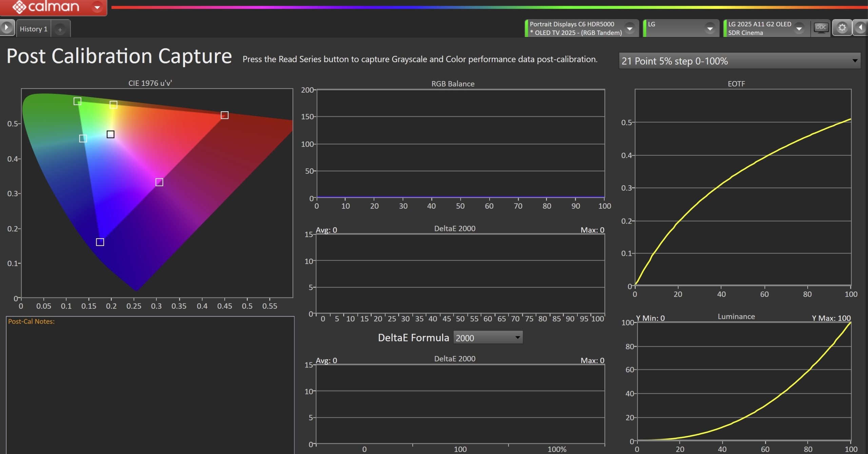Add a new history tab with plus
Screen dimensions: 868x454
[x=60, y=30]
